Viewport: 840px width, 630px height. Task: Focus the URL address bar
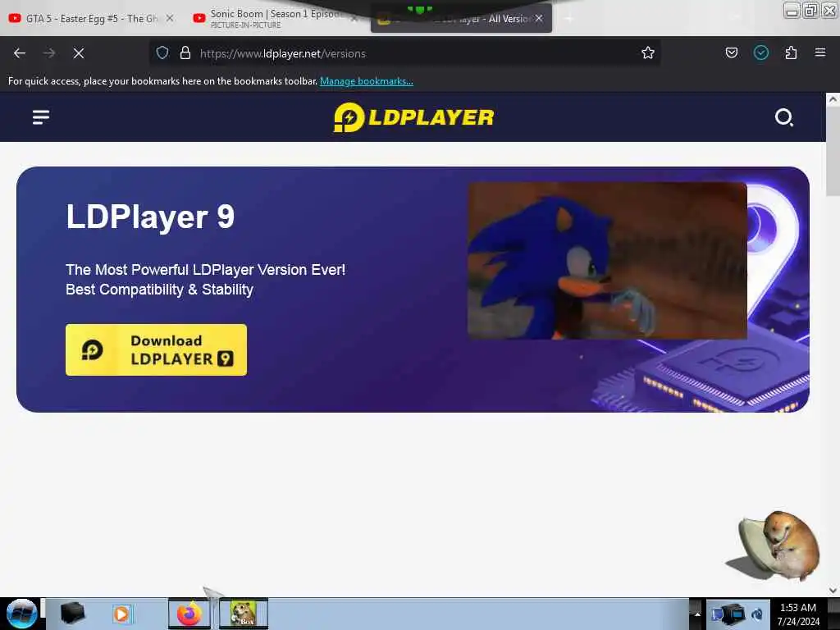(x=407, y=53)
